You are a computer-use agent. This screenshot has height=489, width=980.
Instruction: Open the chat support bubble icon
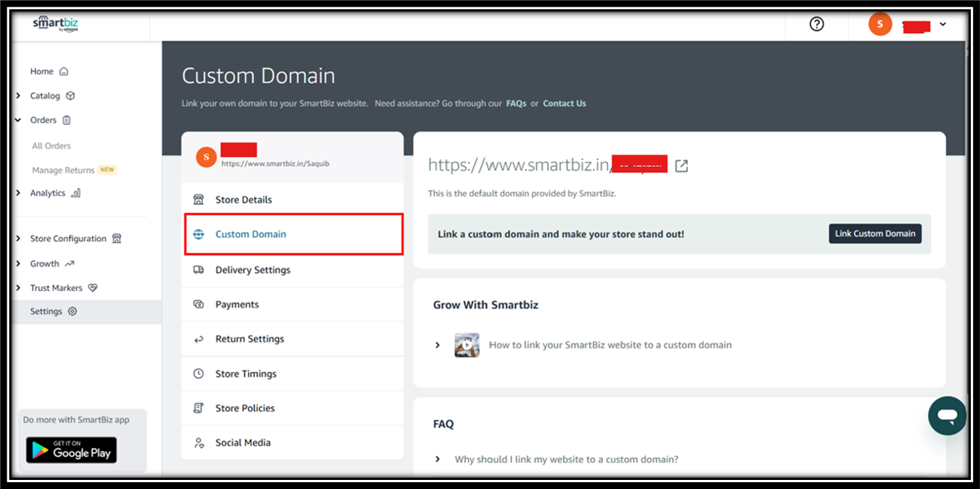pyautogui.click(x=947, y=415)
